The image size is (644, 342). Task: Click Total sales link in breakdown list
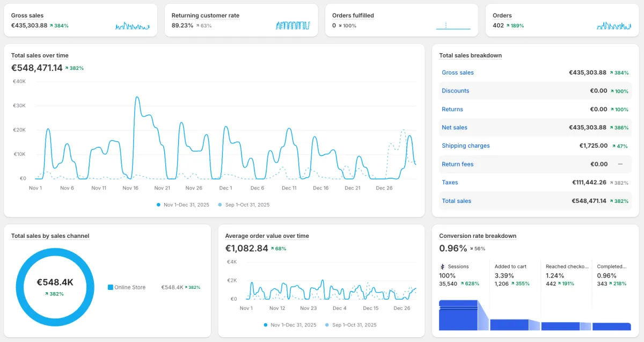457,201
